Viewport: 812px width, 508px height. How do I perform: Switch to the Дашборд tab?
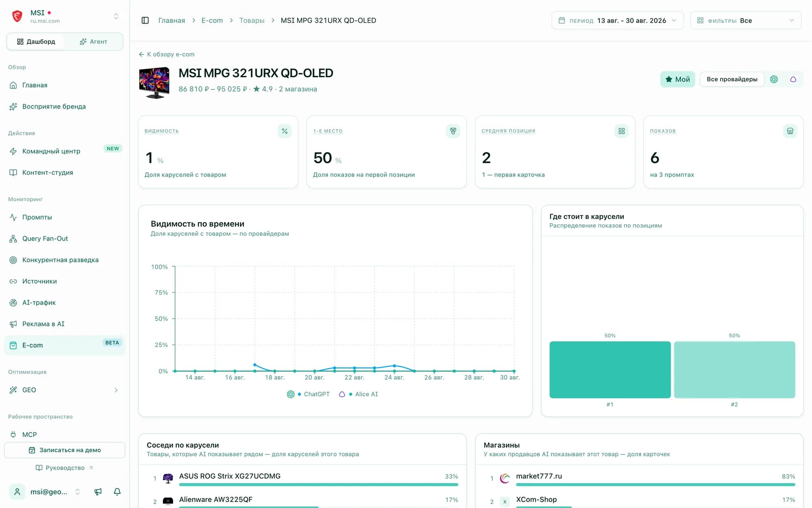coord(36,41)
